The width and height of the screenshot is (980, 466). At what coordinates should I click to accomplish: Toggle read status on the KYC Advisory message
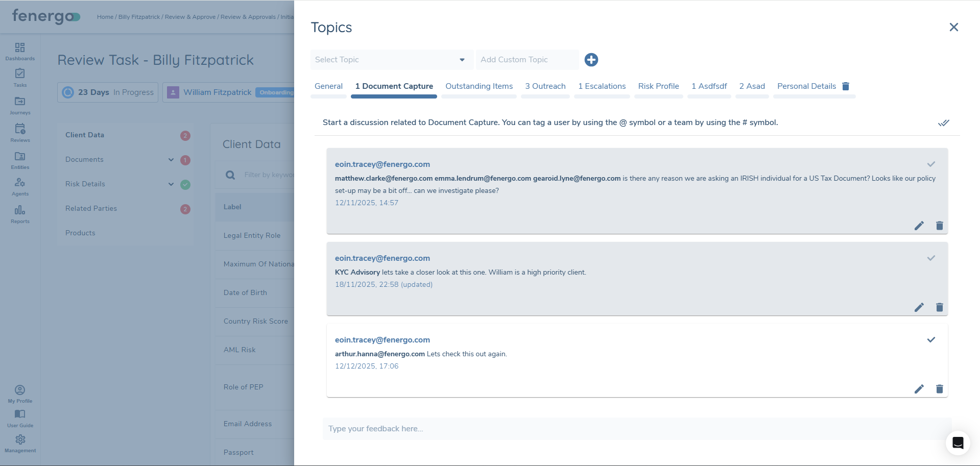tap(930, 258)
